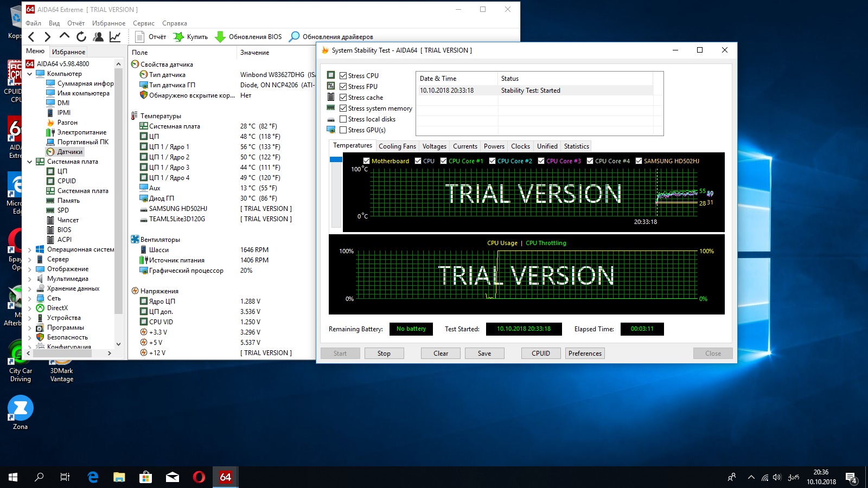Click the Preferences button
This screenshot has height=488, width=868.
(585, 354)
